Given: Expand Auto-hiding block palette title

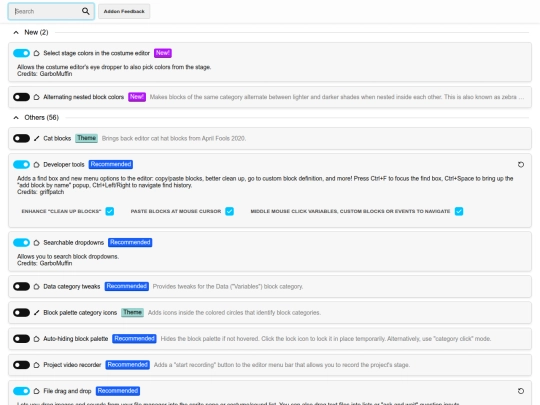Looking at the screenshot, I should pyautogui.click(x=76, y=339).
